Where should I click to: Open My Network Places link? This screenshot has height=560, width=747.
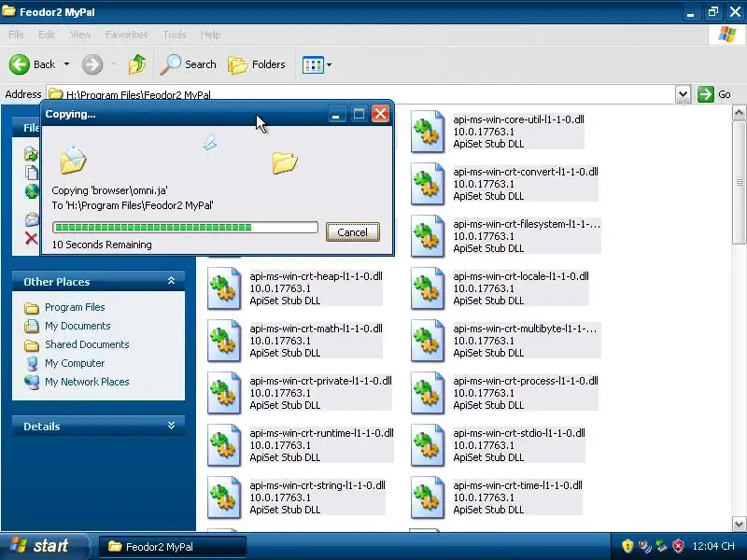87,382
